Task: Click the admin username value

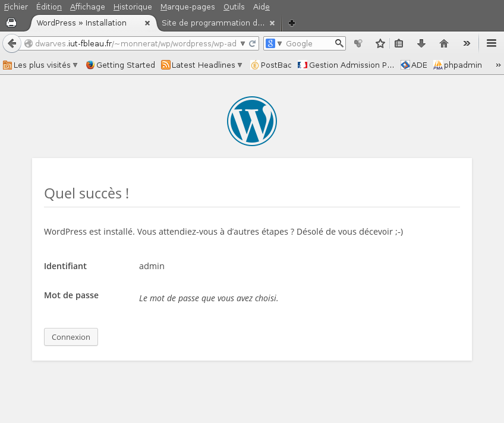Action: click(x=152, y=266)
